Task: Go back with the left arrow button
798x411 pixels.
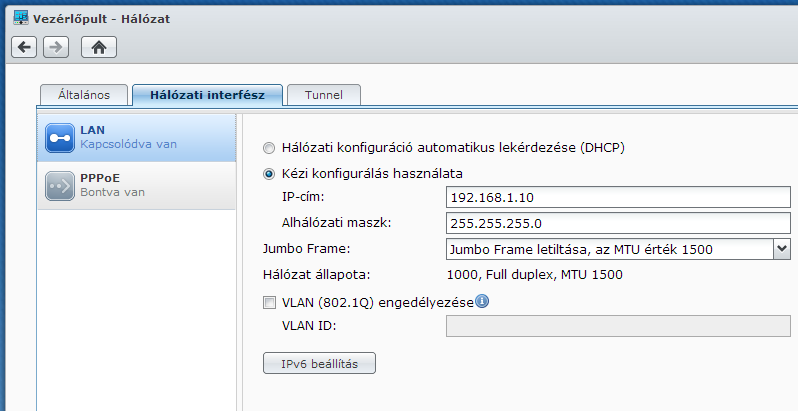Action: 24,47
